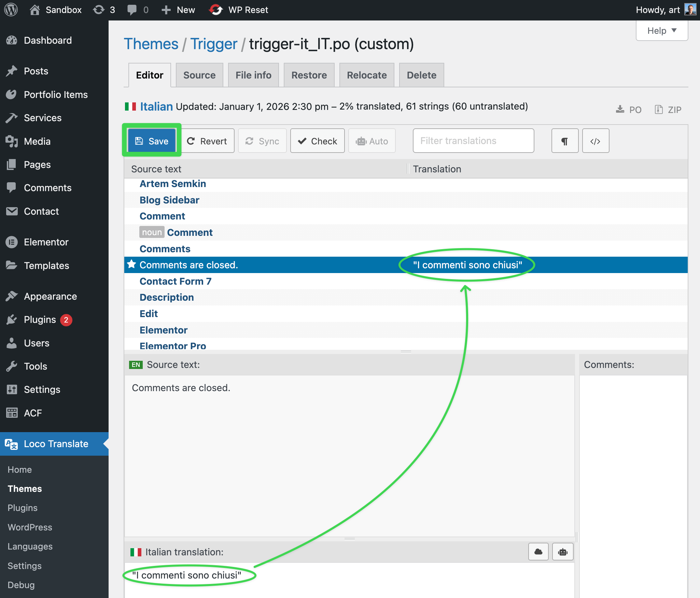Open the Trigger breadcrumb link
Image resolution: width=700 pixels, height=598 pixels.
(x=213, y=44)
